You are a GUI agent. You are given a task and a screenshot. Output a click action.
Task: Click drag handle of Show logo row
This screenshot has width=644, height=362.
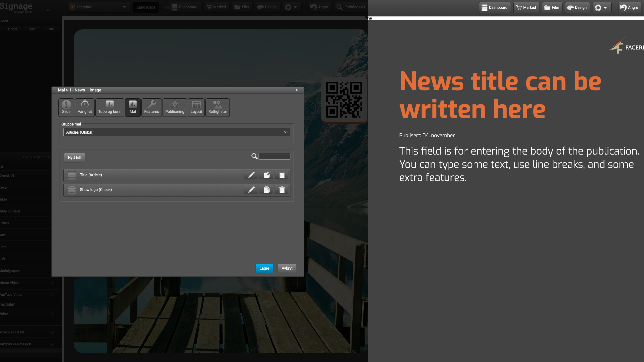pyautogui.click(x=72, y=190)
